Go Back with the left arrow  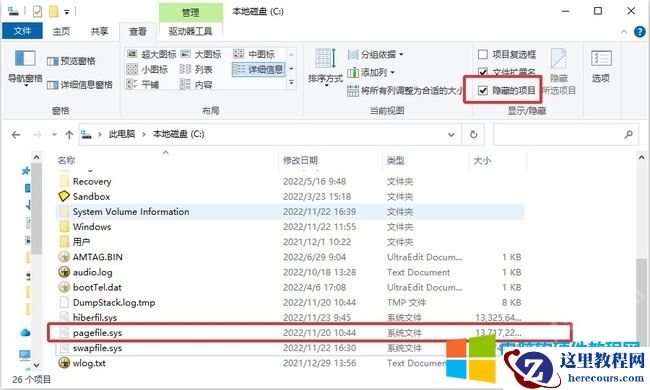(x=16, y=135)
